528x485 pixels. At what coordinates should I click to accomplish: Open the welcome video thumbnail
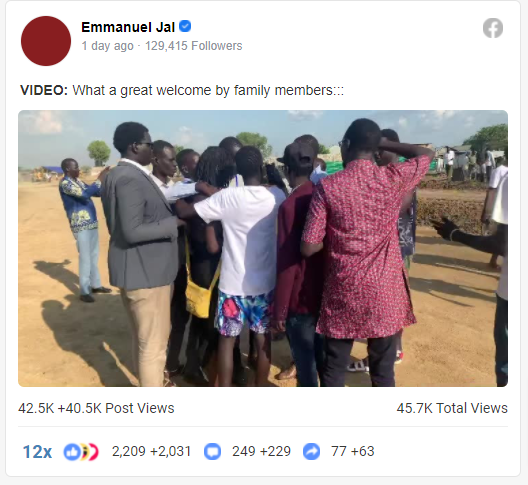click(263, 249)
